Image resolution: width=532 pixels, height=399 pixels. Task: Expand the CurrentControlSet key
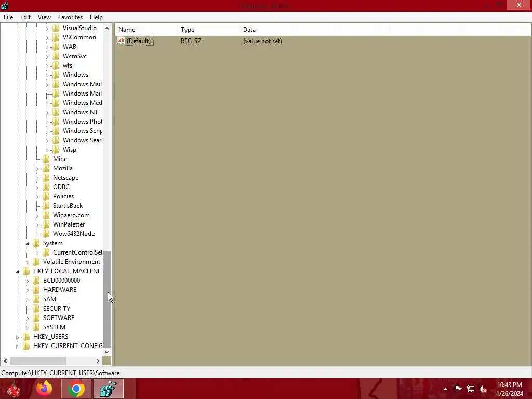[37, 253]
